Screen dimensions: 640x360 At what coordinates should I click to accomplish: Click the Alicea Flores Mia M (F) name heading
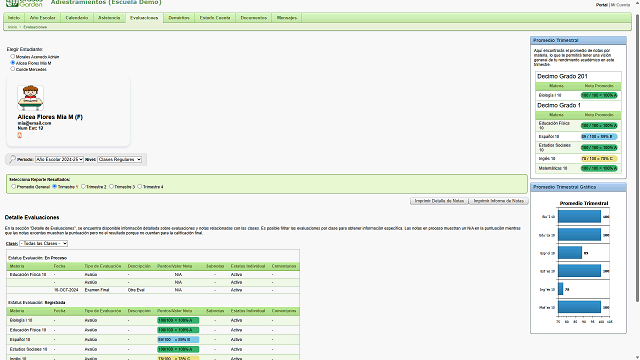click(50, 117)
